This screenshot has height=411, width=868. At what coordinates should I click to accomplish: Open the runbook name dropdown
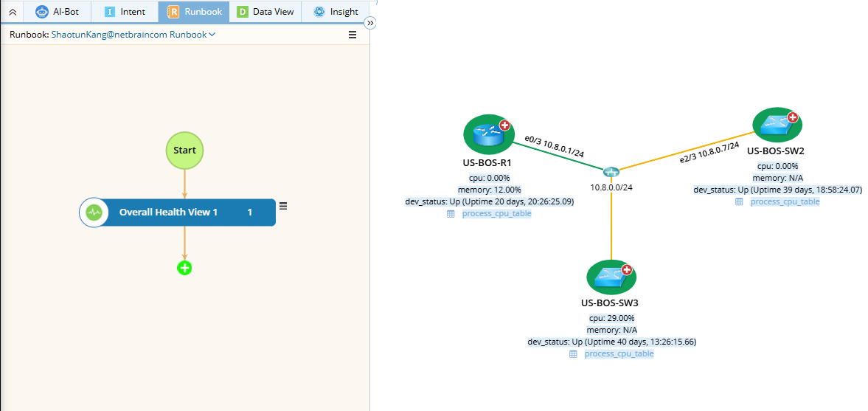(133, 35)
